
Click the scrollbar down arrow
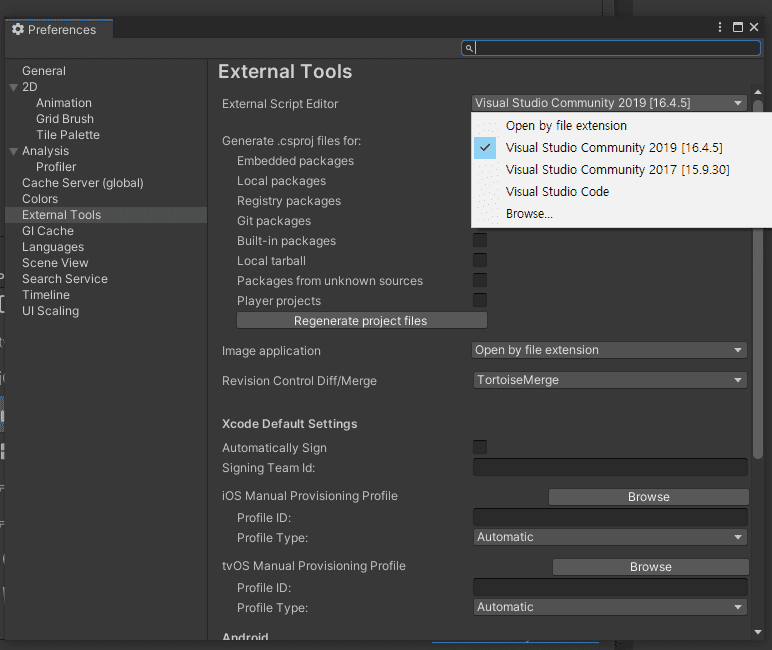(758, 632)
